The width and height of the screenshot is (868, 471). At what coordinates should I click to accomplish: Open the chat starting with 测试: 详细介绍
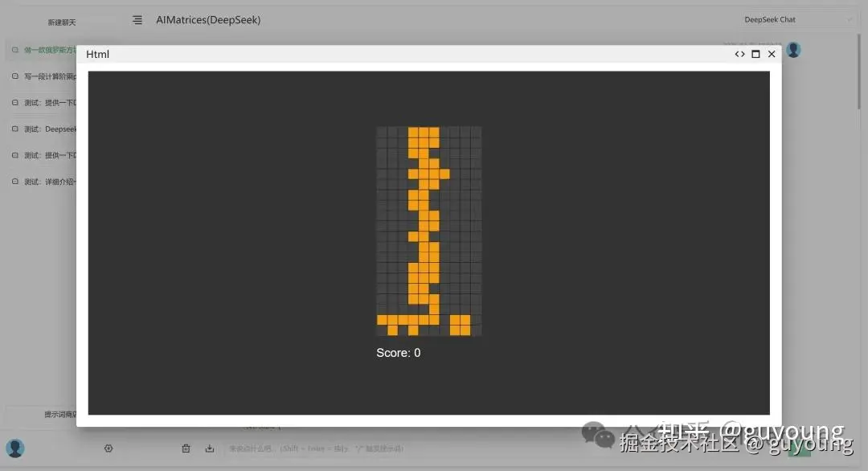42,182
